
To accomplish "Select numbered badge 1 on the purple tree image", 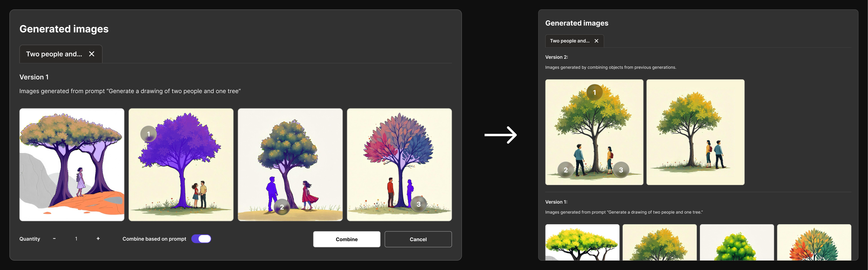I will 148,134.
